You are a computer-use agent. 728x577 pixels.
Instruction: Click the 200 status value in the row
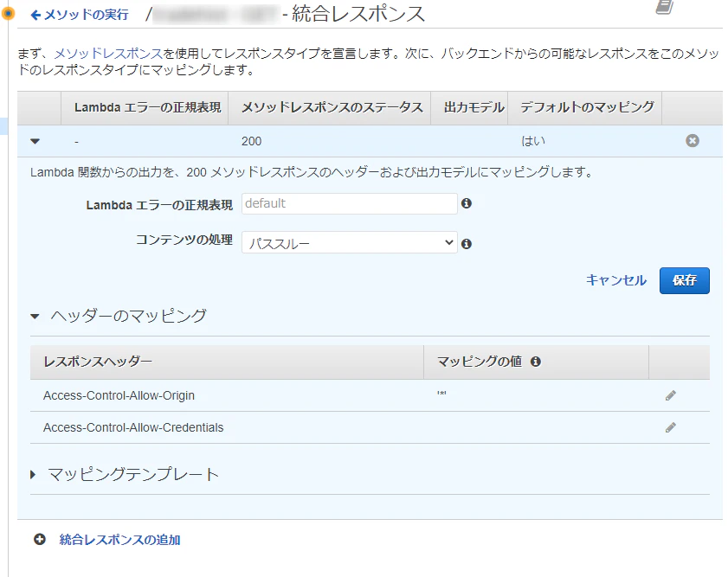[251, 141]
